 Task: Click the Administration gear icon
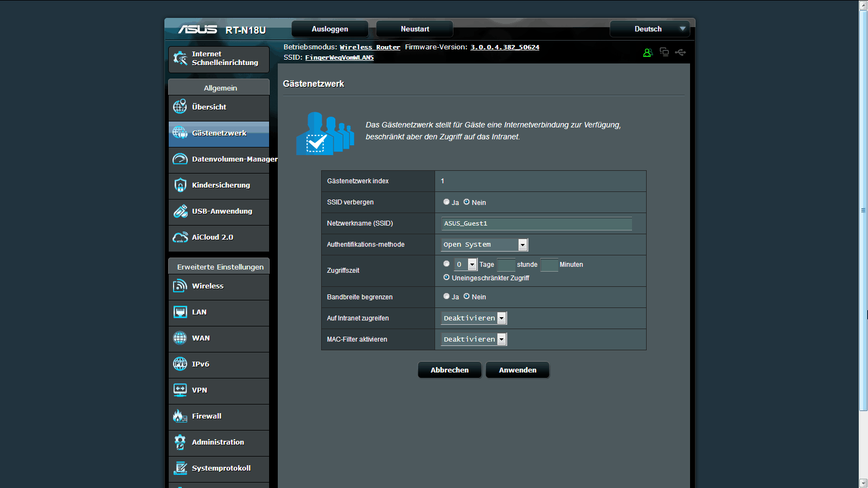[x=180, y=442]
